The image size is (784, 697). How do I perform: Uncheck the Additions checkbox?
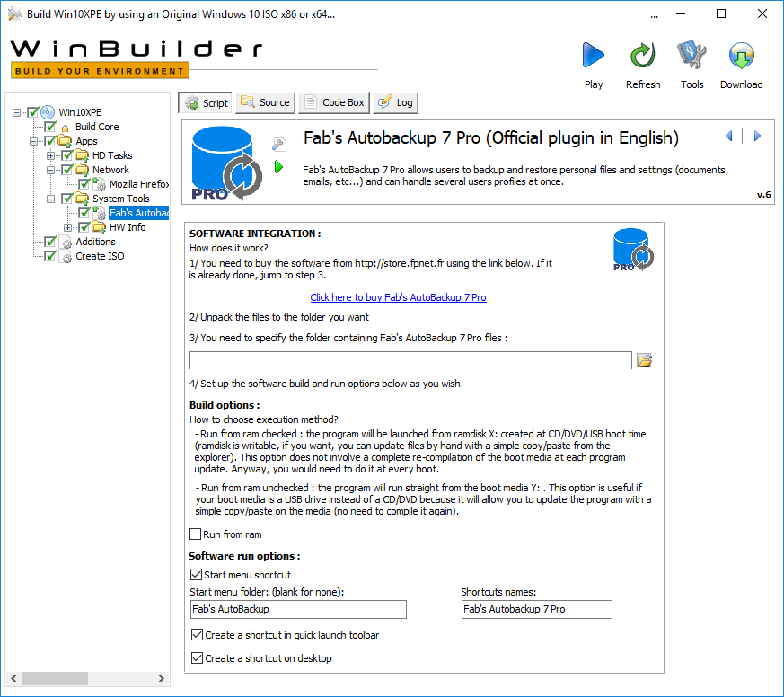pos(50,242)
